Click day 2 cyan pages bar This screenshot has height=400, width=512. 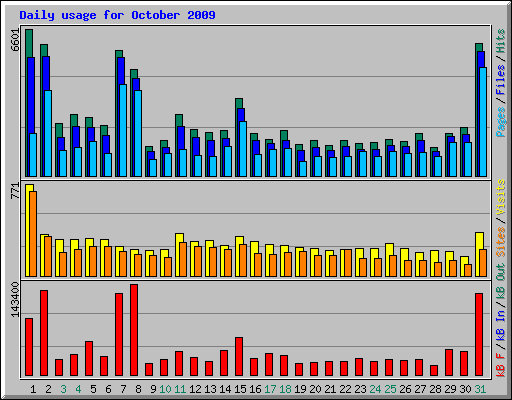coord(48,133)
